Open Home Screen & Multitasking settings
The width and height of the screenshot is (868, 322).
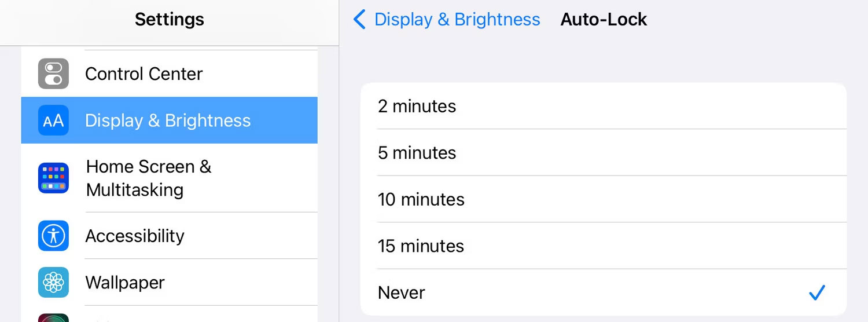coord(170,178)
